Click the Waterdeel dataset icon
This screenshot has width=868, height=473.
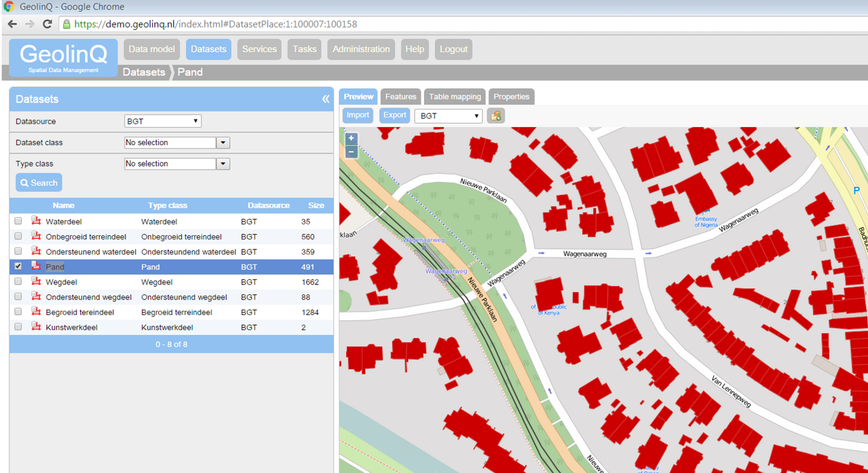tap(36, 221)
